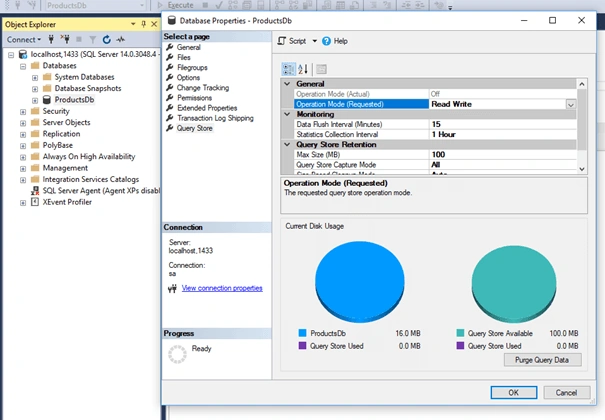Expand the System Databases folder
This screenshot has height=420, width=605.
click(35, 78)
